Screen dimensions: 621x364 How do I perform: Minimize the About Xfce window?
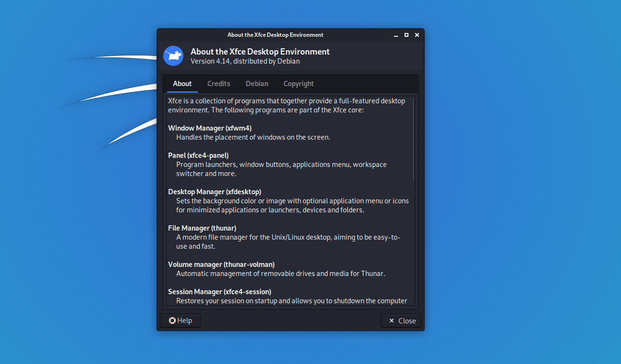click(396, 35)
